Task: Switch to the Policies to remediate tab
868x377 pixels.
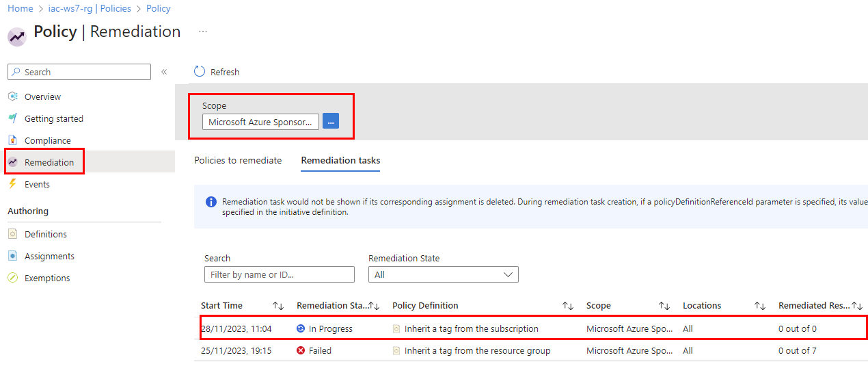Action: pos(238,160)
